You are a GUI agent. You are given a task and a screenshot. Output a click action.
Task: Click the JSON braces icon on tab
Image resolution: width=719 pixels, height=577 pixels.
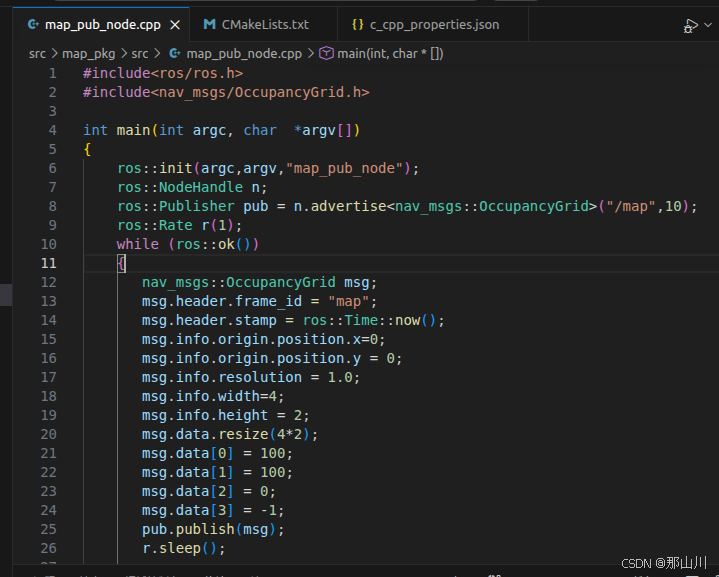tap(358, 24)
